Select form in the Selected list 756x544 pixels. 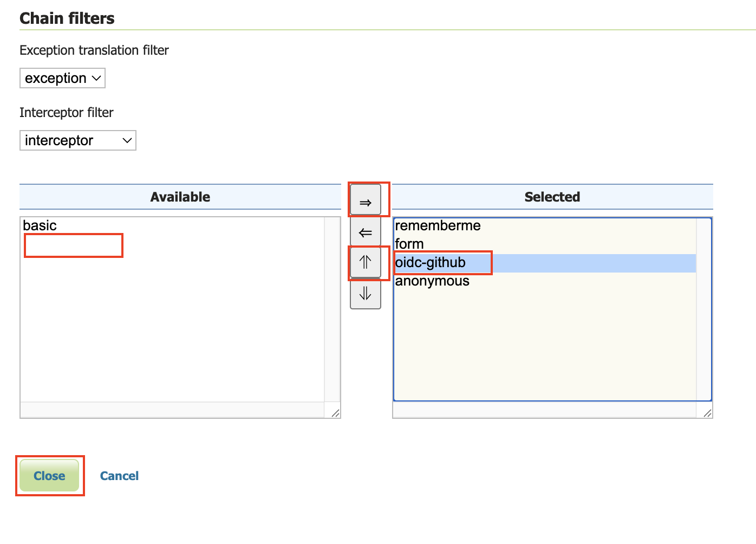(x=409, y=244)
